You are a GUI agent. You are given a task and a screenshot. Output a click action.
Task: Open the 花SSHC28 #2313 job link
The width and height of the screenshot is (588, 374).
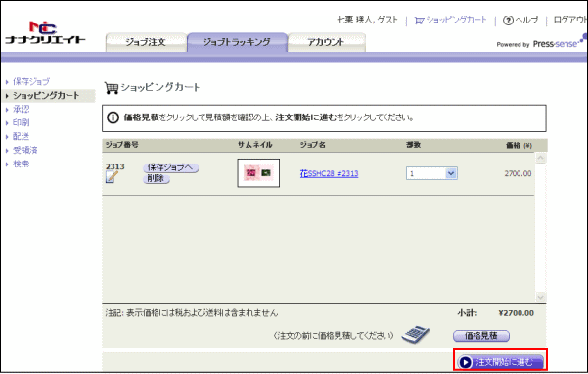[330, 173]
